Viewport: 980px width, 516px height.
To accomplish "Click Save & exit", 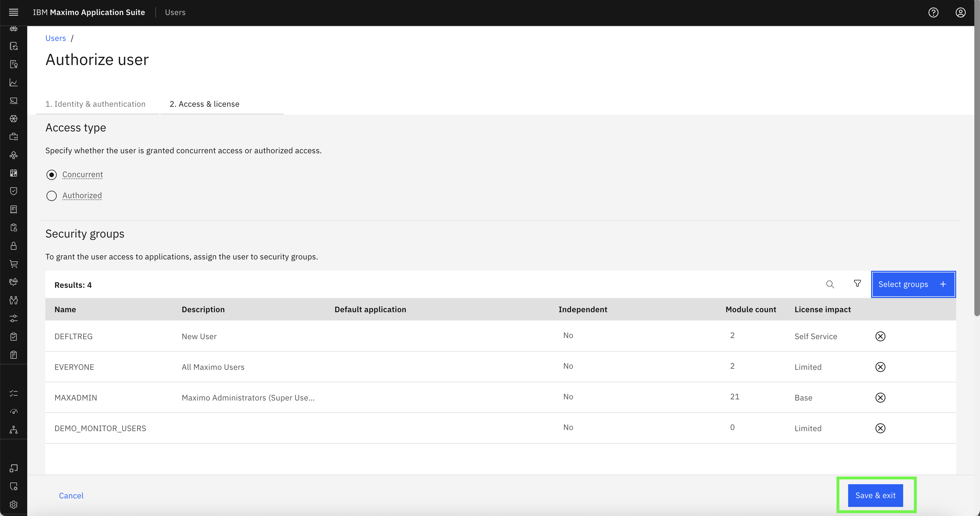I will point(875,495).
